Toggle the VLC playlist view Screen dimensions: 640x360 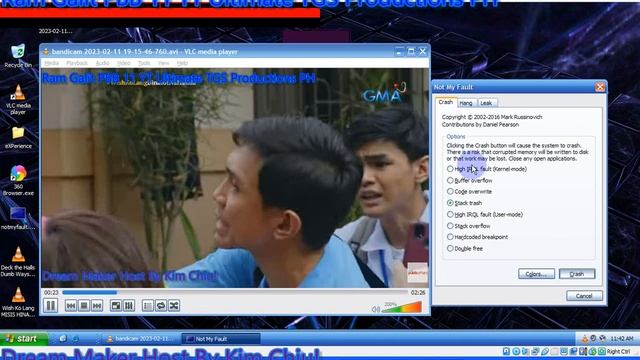(148, 306)
